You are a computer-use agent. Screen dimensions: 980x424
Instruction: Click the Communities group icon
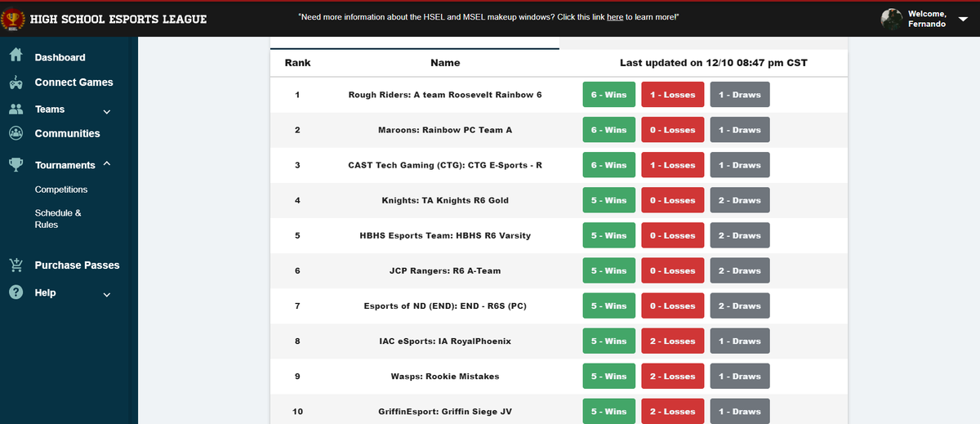16,133
